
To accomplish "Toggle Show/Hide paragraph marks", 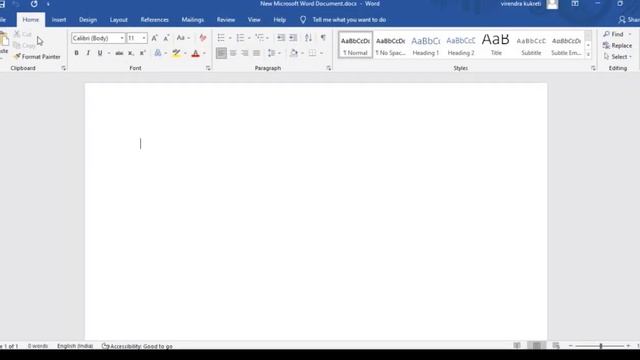I will (323, 38).
